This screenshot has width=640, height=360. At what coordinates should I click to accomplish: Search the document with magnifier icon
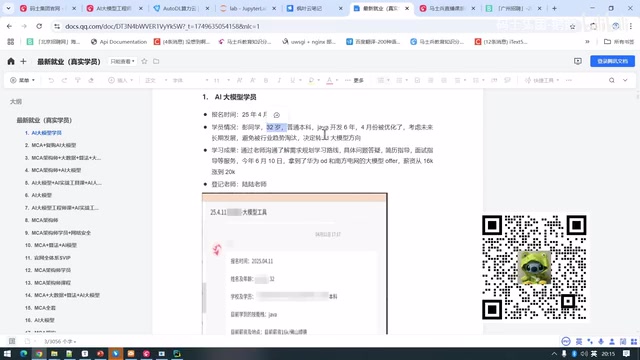(611, 80)
